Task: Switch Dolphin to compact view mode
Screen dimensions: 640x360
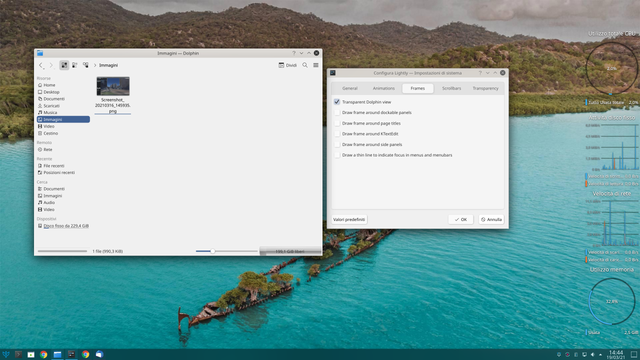Action: click(75, 65)
